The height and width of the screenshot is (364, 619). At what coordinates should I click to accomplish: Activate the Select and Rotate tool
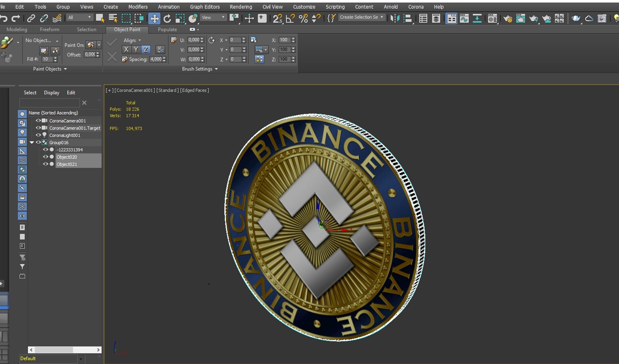click(167, 18)
